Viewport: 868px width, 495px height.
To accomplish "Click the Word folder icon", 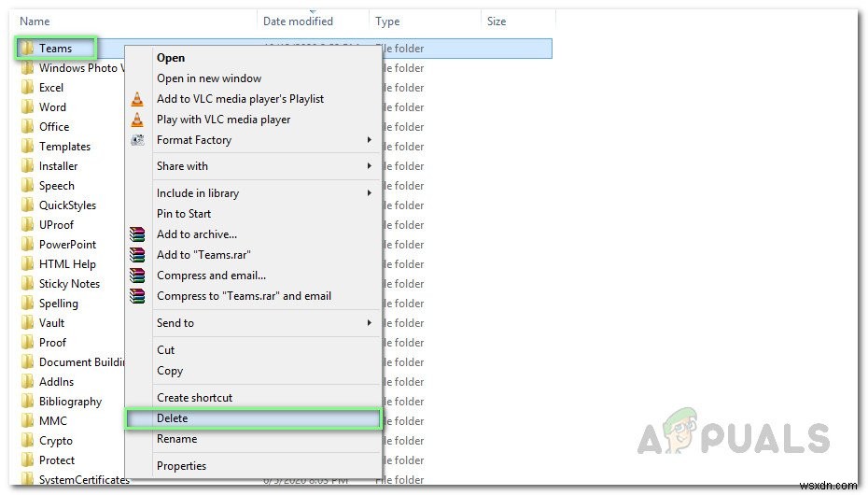I will (27, 106).
